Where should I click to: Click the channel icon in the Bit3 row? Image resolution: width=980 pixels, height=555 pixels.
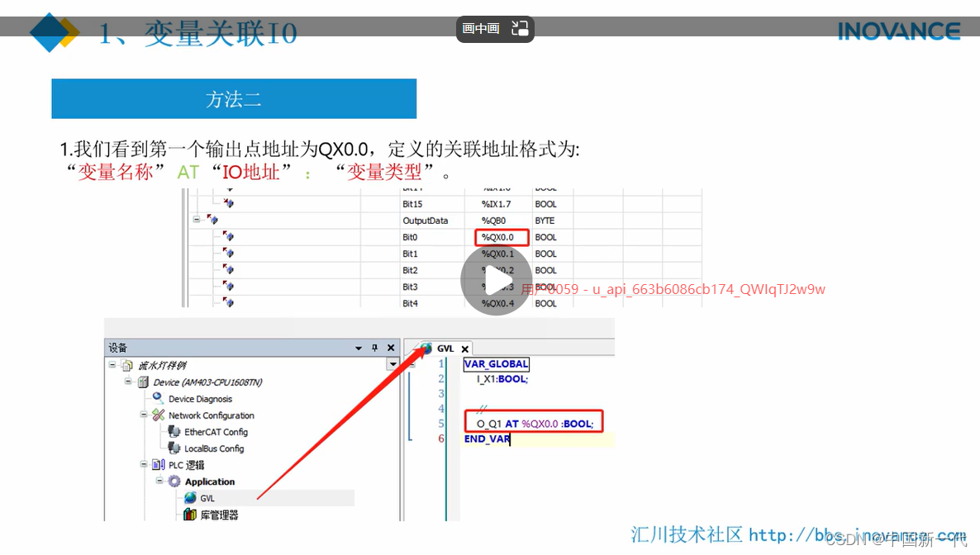tap(228, 285)
